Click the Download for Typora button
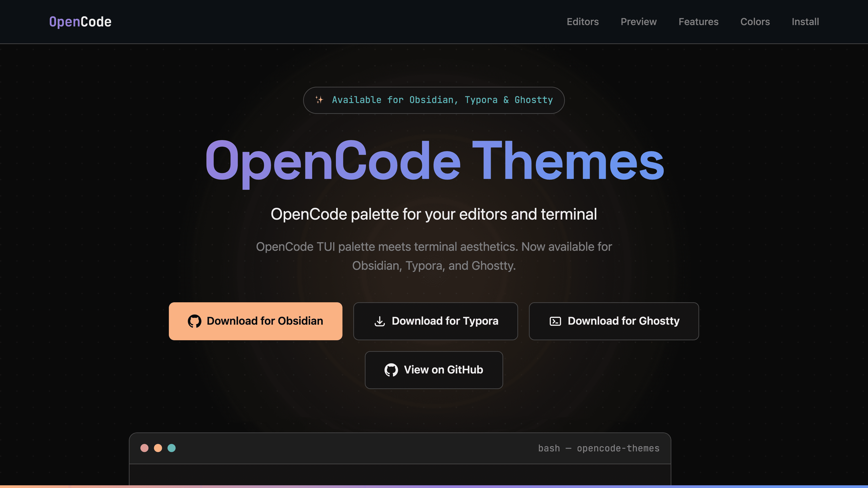The width and height of the screenshot is (868, 488). click(435, 321)
